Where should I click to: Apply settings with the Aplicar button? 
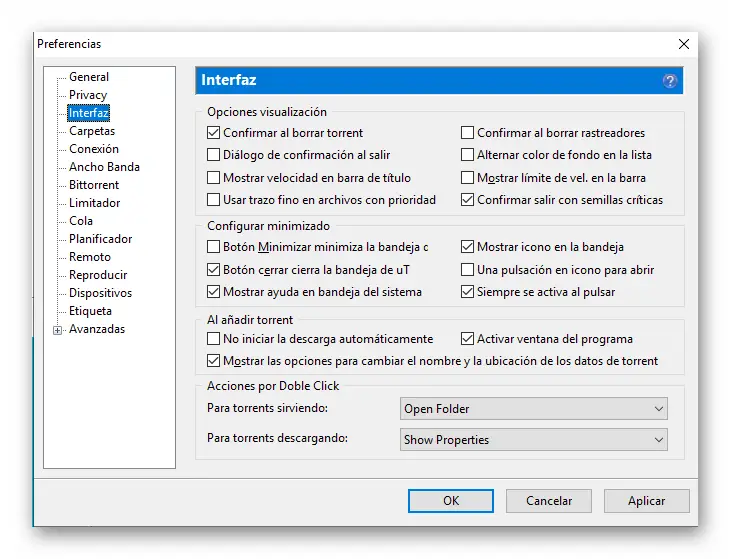647,501
